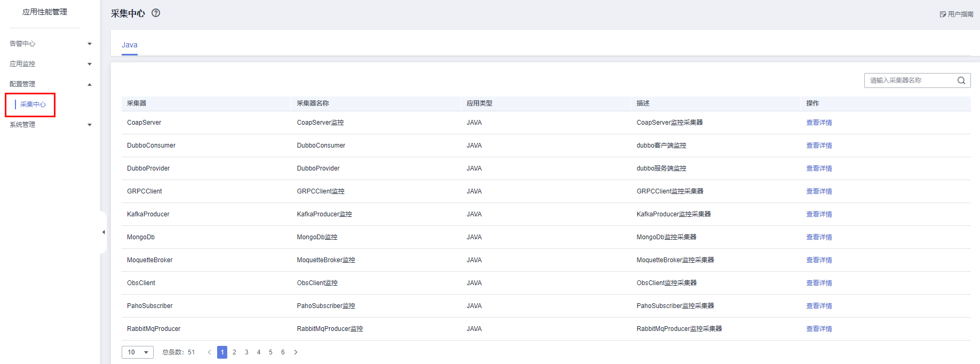Click the help question mark icon

(x=156, y=13)
